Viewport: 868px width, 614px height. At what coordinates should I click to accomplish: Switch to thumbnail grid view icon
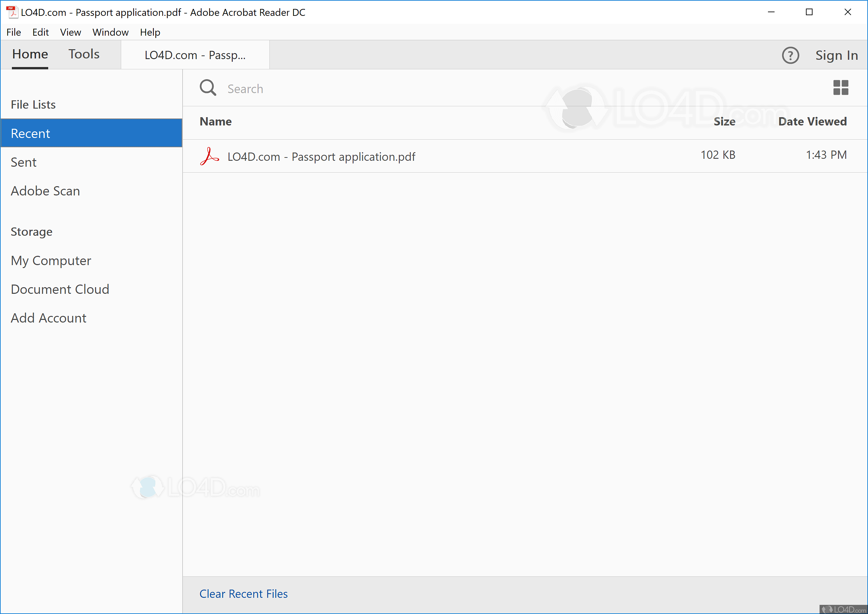(x=840, y=88)
